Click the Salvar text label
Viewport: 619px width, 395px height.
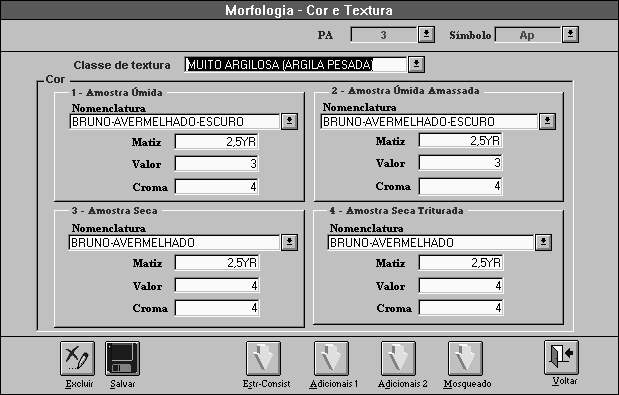pyautogui.click(x=122, y=384)
